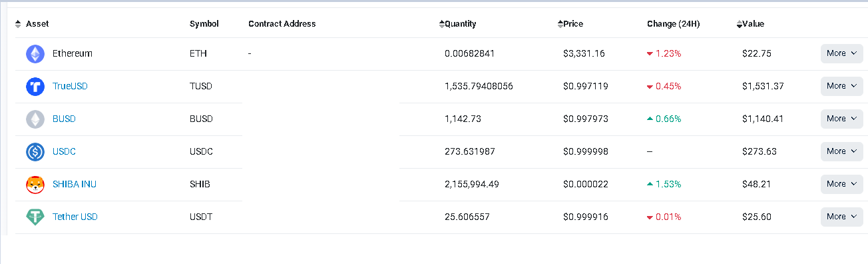Select the USDT symbol cell
The image size is (868, 264).
[201, 217]
